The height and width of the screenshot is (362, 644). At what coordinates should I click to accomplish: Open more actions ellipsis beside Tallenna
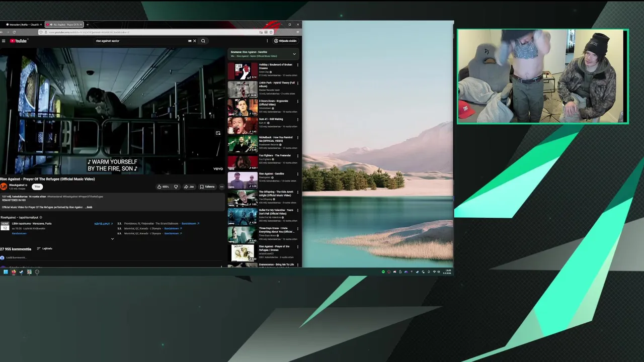coord(221,187)
